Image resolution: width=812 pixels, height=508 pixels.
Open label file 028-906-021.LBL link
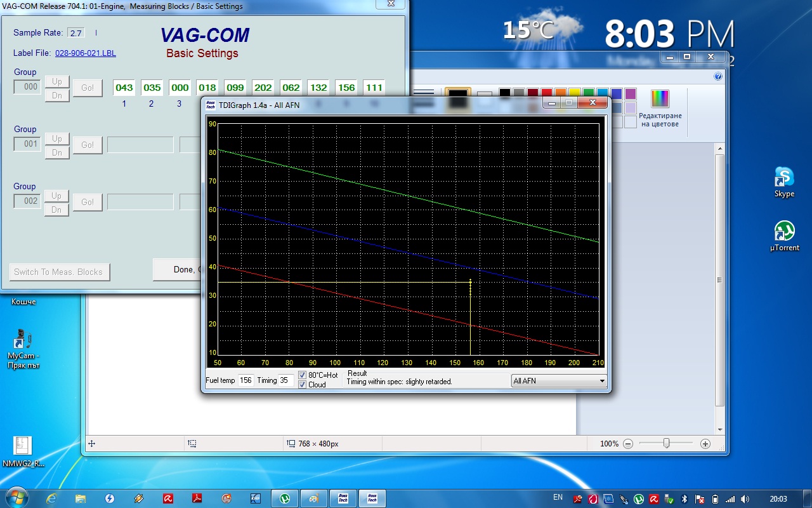coord(86,53)
